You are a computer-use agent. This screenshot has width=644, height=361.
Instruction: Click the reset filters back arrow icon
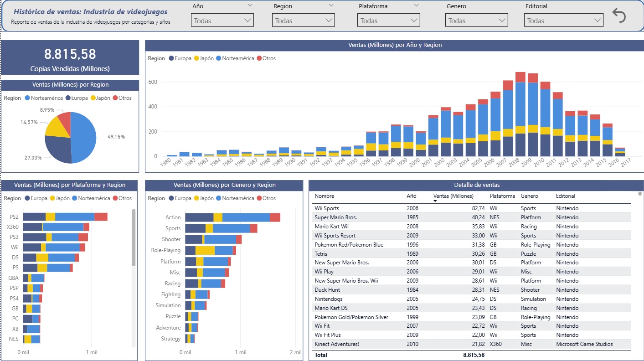click(x=619, y=16)
